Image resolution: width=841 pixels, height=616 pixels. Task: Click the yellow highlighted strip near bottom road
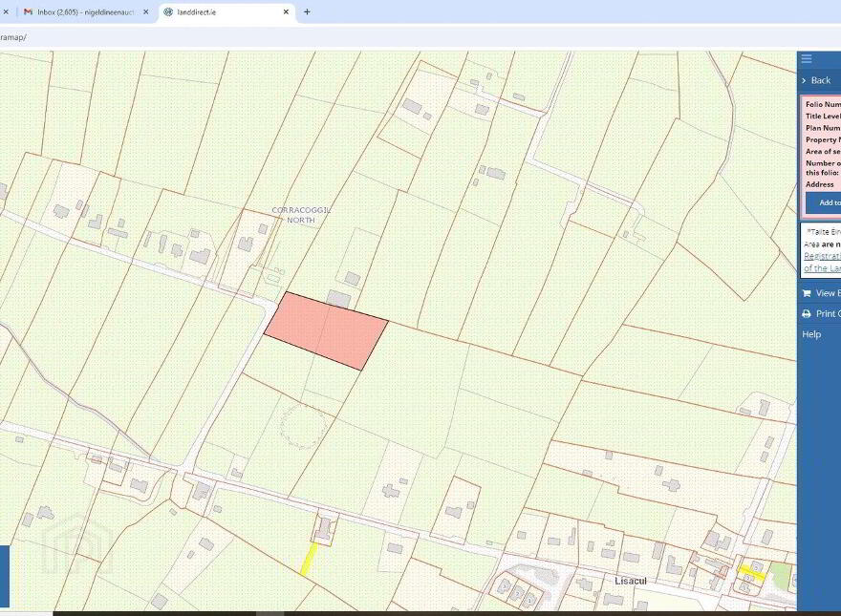[308, 559]
